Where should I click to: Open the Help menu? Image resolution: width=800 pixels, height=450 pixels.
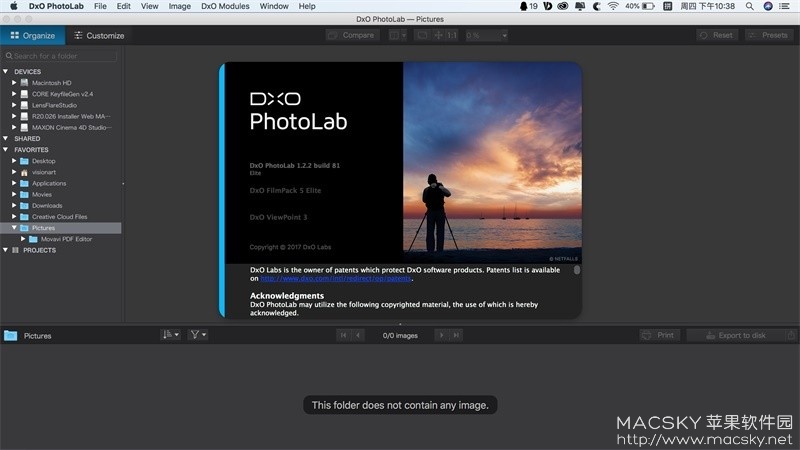coord(307,6)
